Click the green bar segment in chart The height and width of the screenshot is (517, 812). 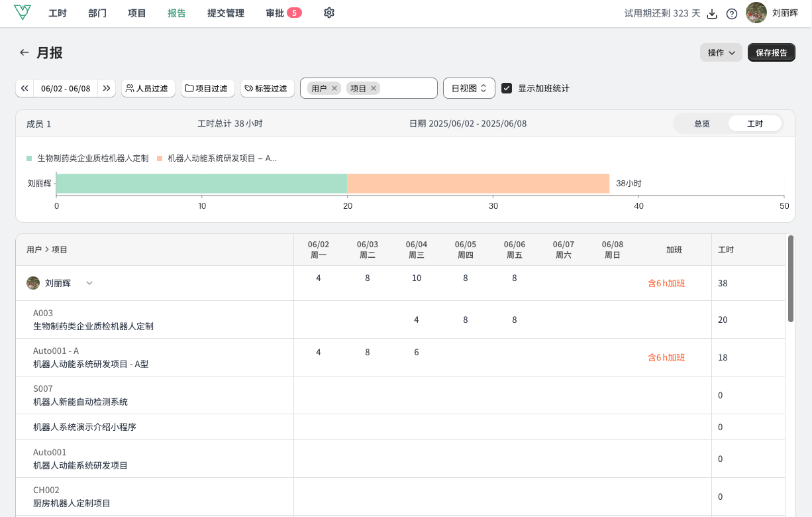[x=202, y=184]
